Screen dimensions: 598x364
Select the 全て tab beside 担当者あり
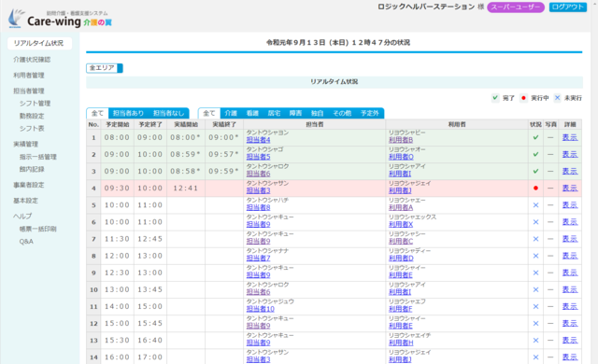pos(97,113)
